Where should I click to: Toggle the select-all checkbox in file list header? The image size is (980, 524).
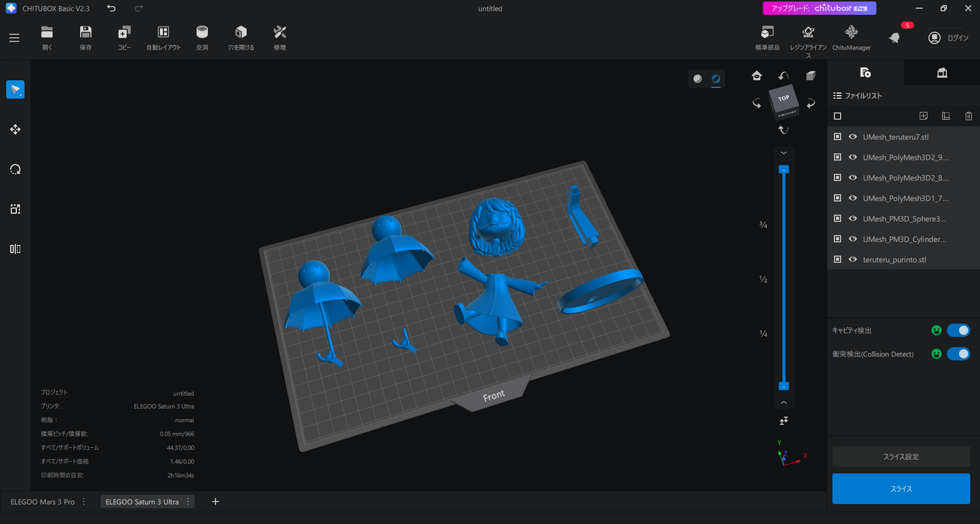coord(838,116)
